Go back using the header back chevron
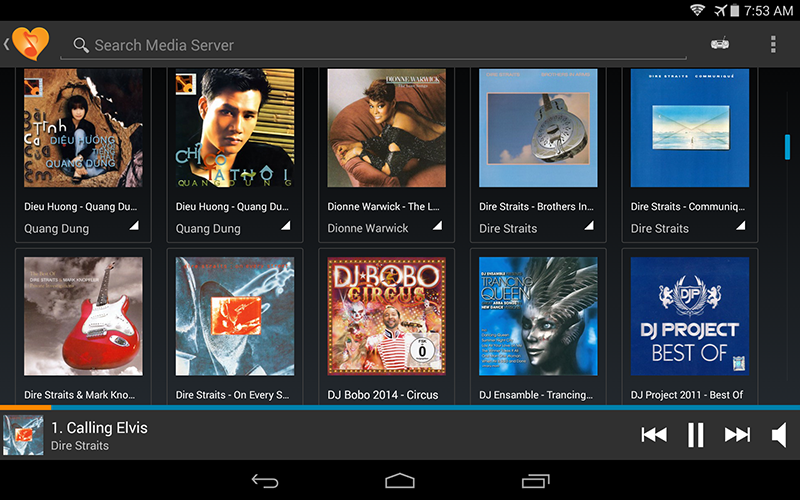Screen dimensions: 800x500 tap(6, 44)
